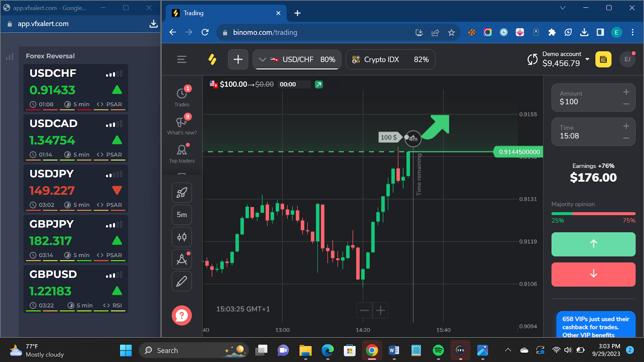Click Chrome back navigation arrow
The image size is (644, 362).
click(173, 32)
